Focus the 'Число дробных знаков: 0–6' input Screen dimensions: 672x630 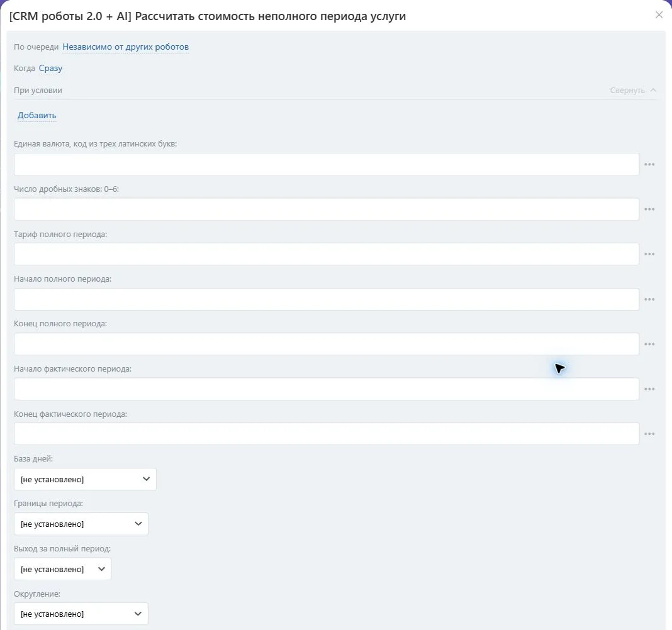[327, 209]
